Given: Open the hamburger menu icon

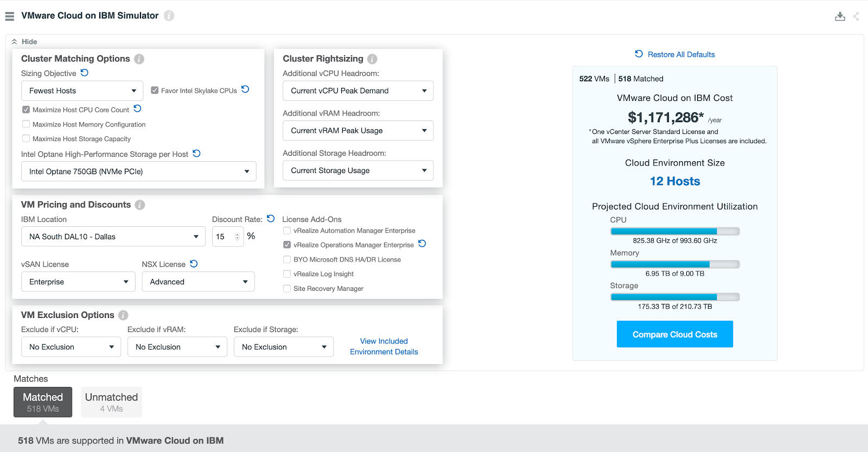Looking at the screenshot, I should pyautogui.click(x=10, y=16).
